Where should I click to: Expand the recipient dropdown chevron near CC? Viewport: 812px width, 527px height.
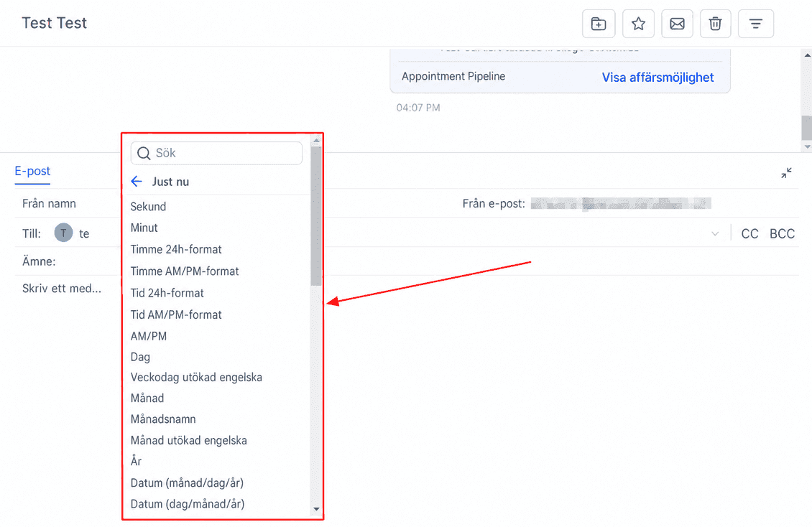(715, 234)
